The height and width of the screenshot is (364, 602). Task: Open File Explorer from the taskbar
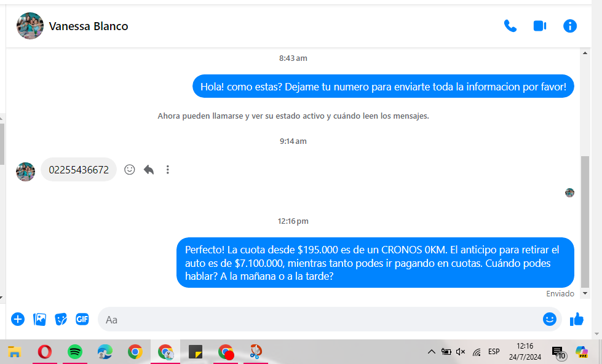tap(14, 352)
